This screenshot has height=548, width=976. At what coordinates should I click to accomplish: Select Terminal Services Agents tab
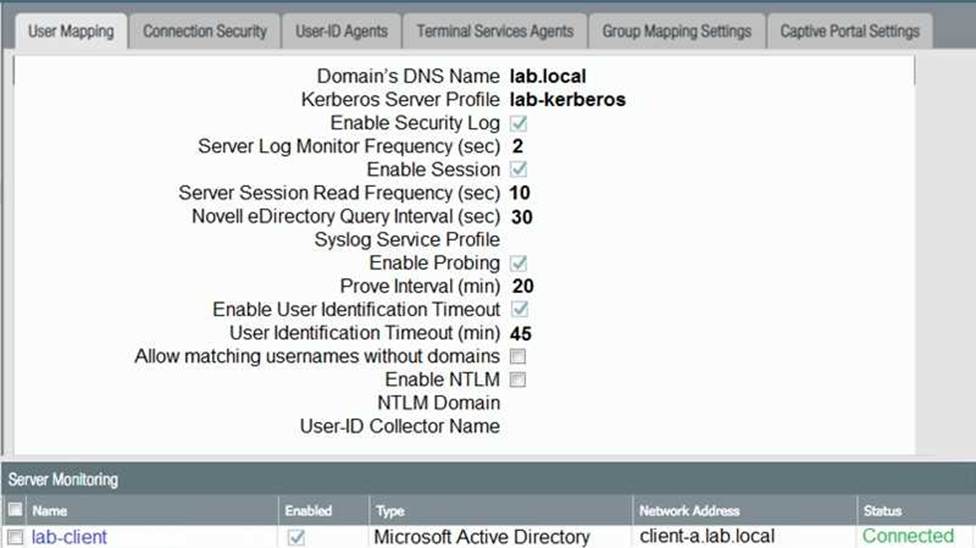tap(495, 31)
